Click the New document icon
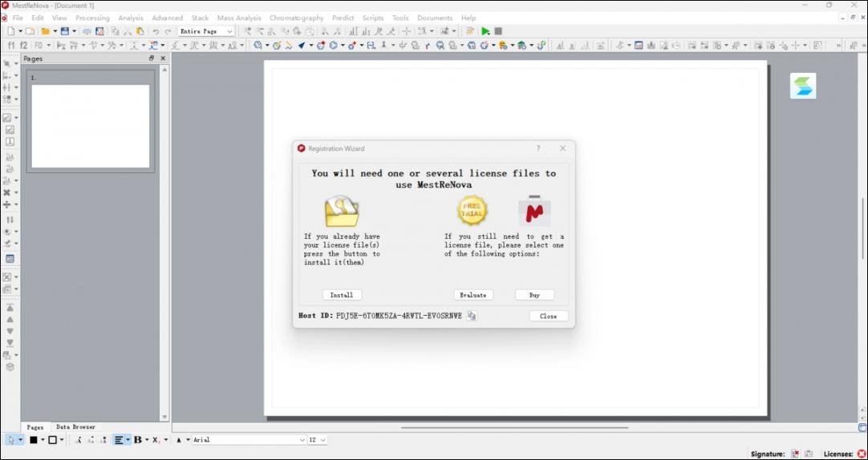The height and width of the screenshot is (460, 868). click(x=11, y=31)
